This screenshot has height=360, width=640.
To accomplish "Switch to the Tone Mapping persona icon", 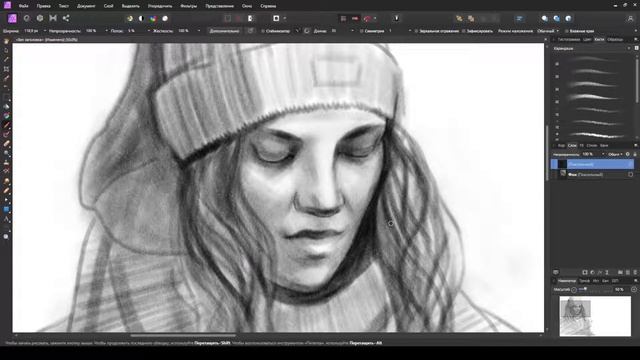I will tap(53, 18).
